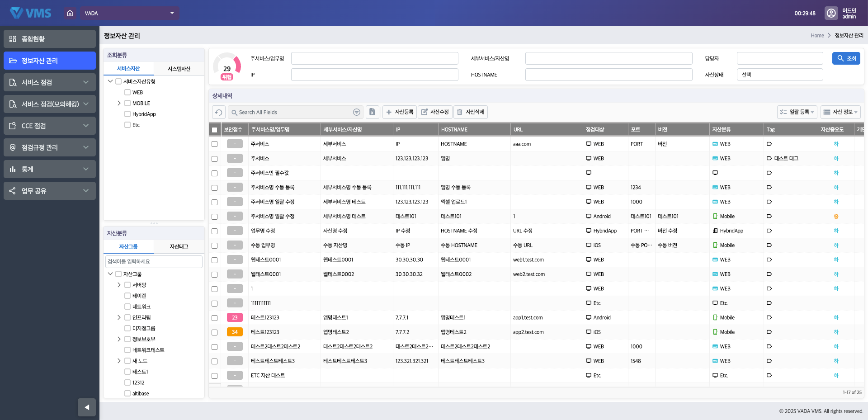Click security score badge 34
This screenshot has height=420, width=868.
(235, 332)
